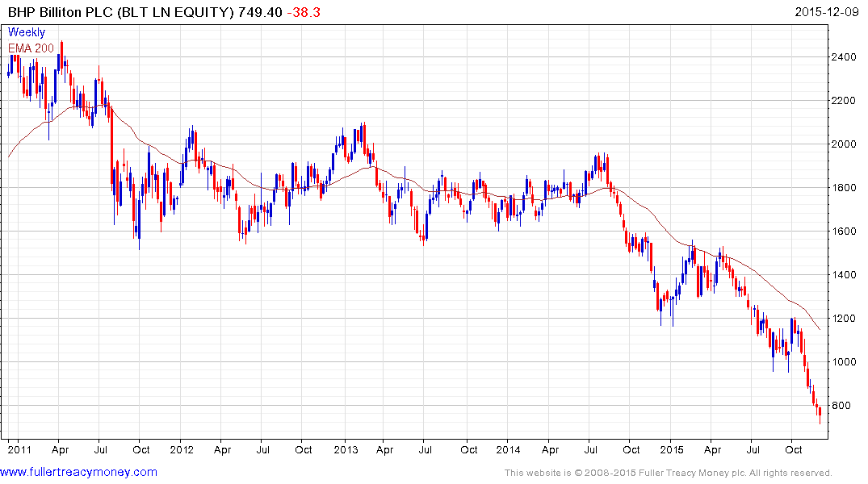The width and height of the screenshot is (868, 484).
Task: Click the end of the EMA 200 line
Action: [820, 330]
